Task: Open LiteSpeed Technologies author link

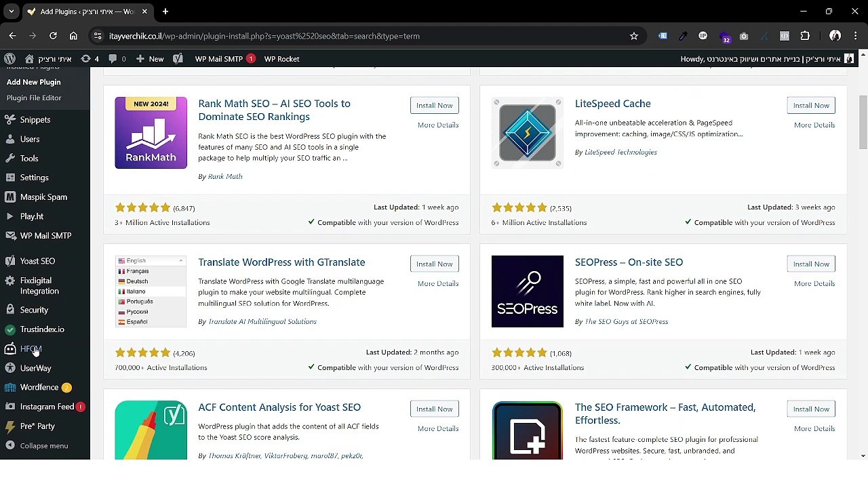Action: (x=620, y=152)
